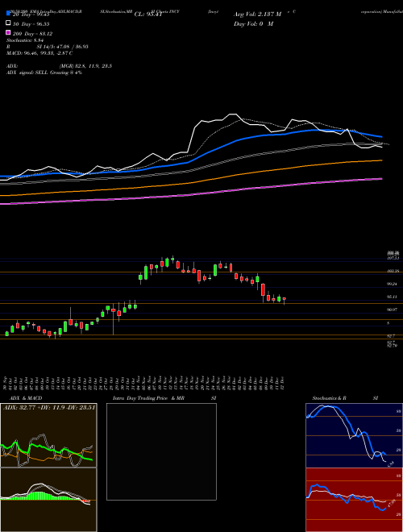Click the 90.97 price axis label

(x=393, y=310)
